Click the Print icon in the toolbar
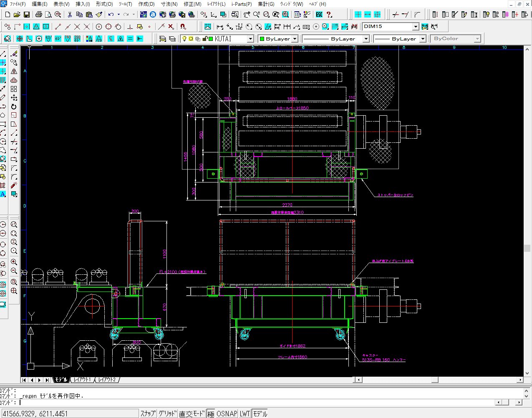The image size is (532, 418). click(39, 15)
